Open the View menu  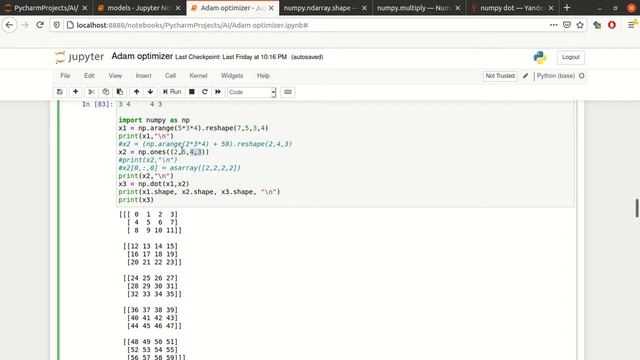coord(115,76)
